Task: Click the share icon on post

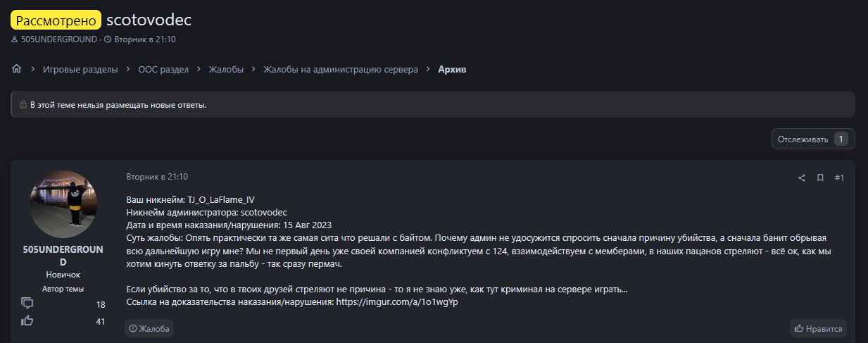Action: pyautogui.click(x=801, y=177)
